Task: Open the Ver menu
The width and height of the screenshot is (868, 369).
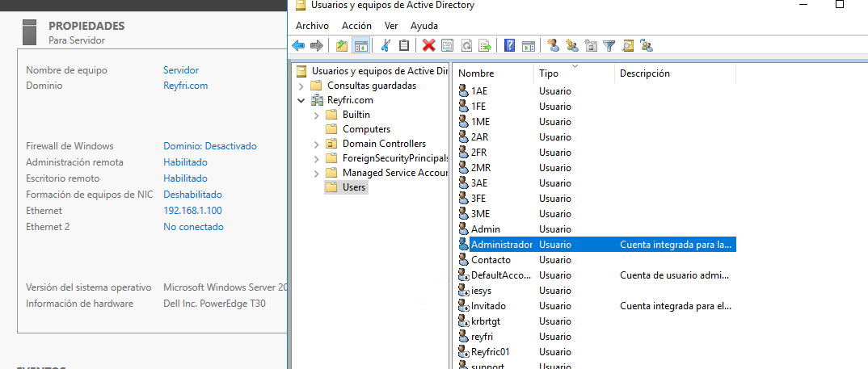Action: tap(391, 26)
